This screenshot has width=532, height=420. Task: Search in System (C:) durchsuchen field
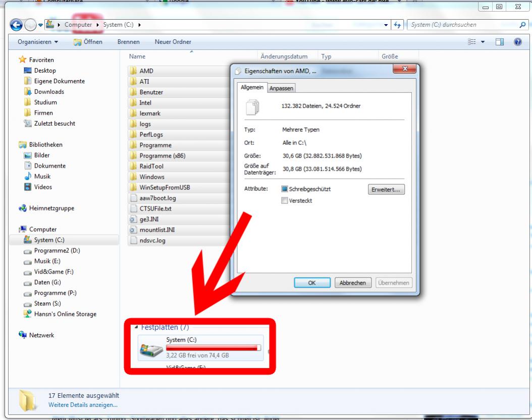(x=467, y=25)
